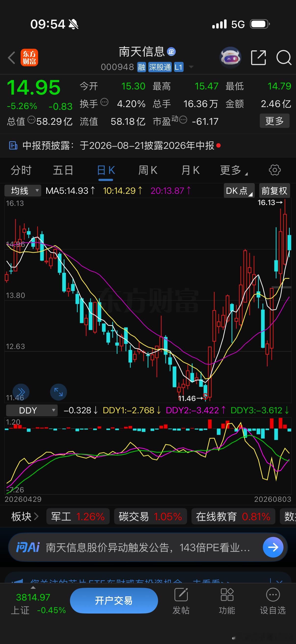Open the search magnifier icon
Screen dimensions: 296x644
(284, 58)
